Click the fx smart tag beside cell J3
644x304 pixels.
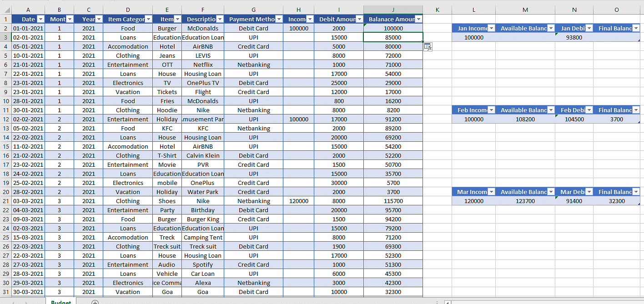(x=428, y=47)
